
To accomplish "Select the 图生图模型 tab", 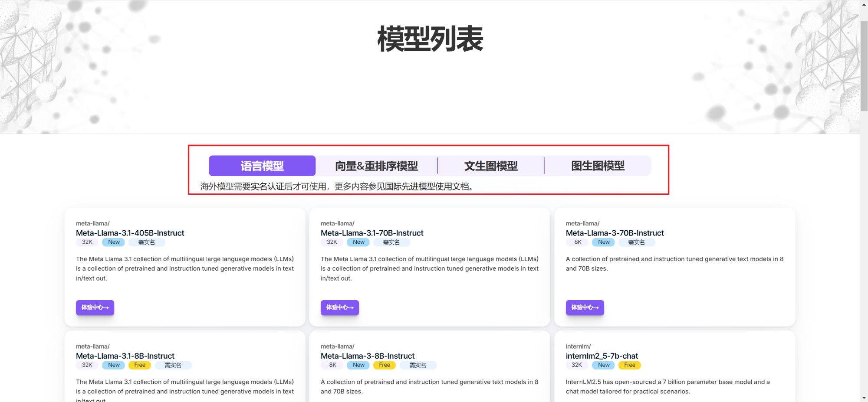I will (598, 166).
